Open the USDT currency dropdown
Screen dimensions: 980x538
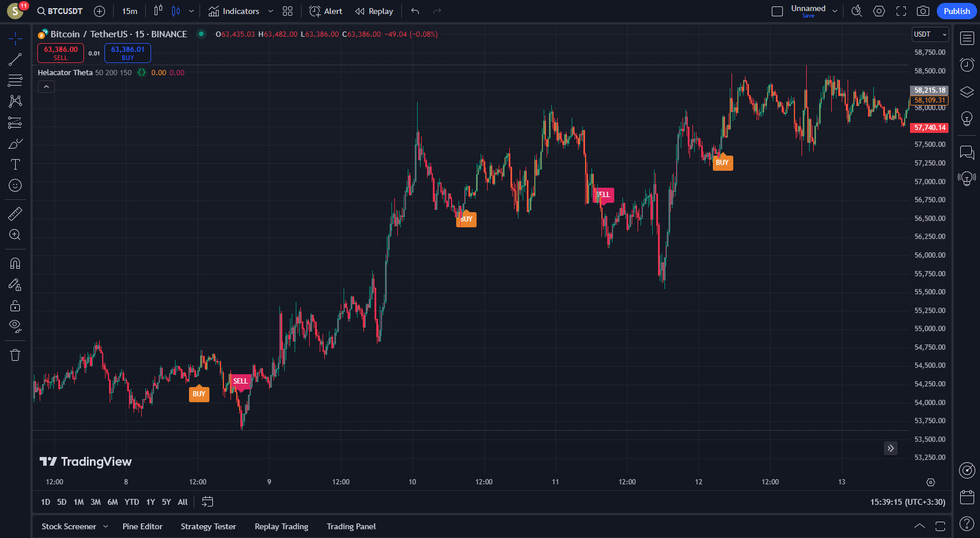click(930, 34)
